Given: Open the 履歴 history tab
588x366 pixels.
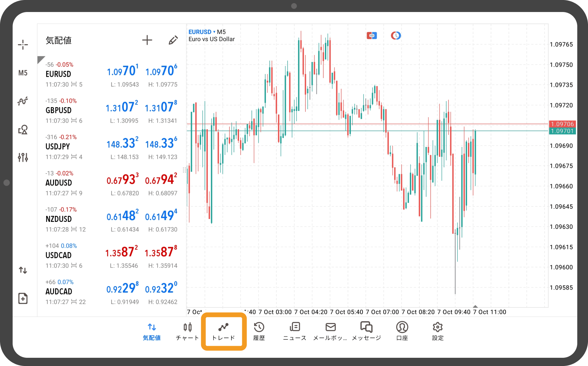Looking at the screenshot, I should pyautogui.click(x=259, y=331).
